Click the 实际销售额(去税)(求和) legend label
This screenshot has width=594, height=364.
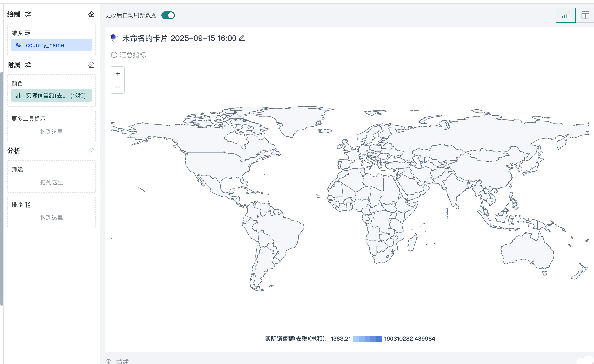(296, 339)
